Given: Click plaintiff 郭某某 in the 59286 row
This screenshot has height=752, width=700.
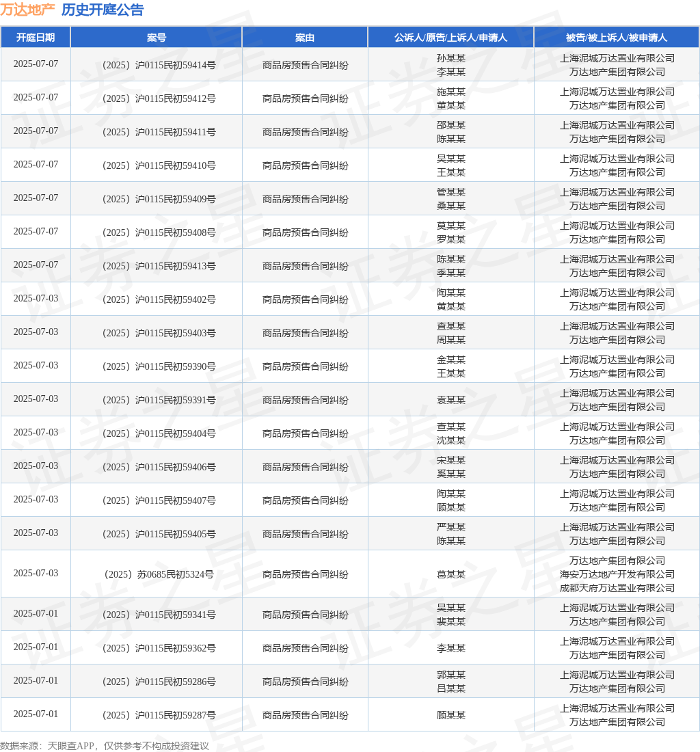Looking at the screenshot, I should tap(451, 675).
